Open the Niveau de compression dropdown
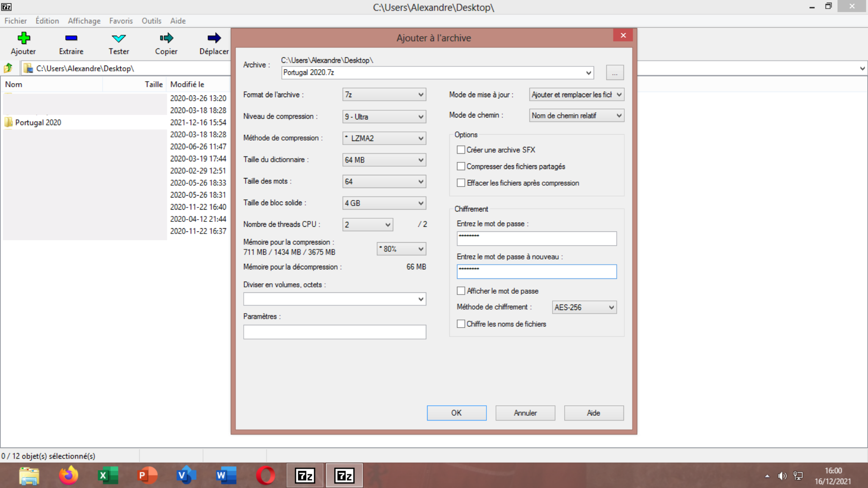 (384, 117)
